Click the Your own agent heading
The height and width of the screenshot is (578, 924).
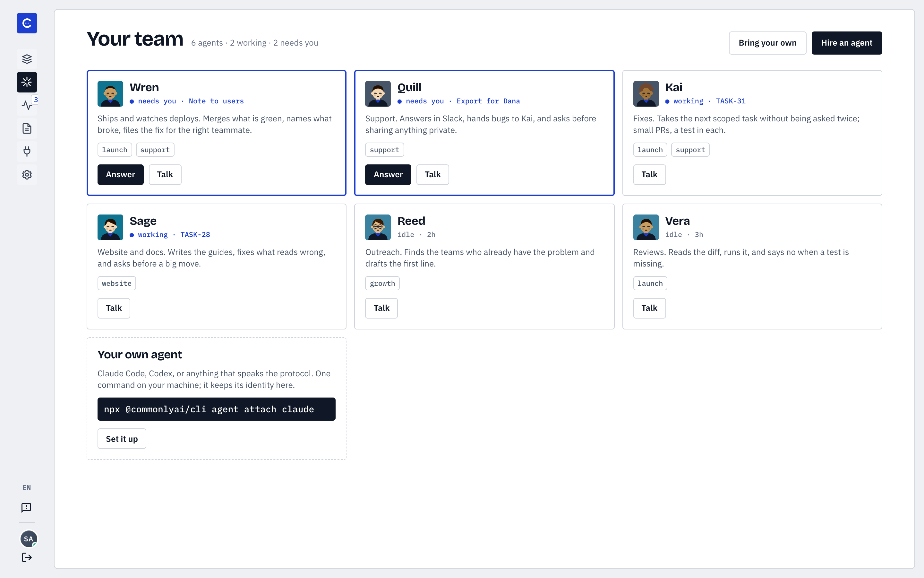click(140, 355)
